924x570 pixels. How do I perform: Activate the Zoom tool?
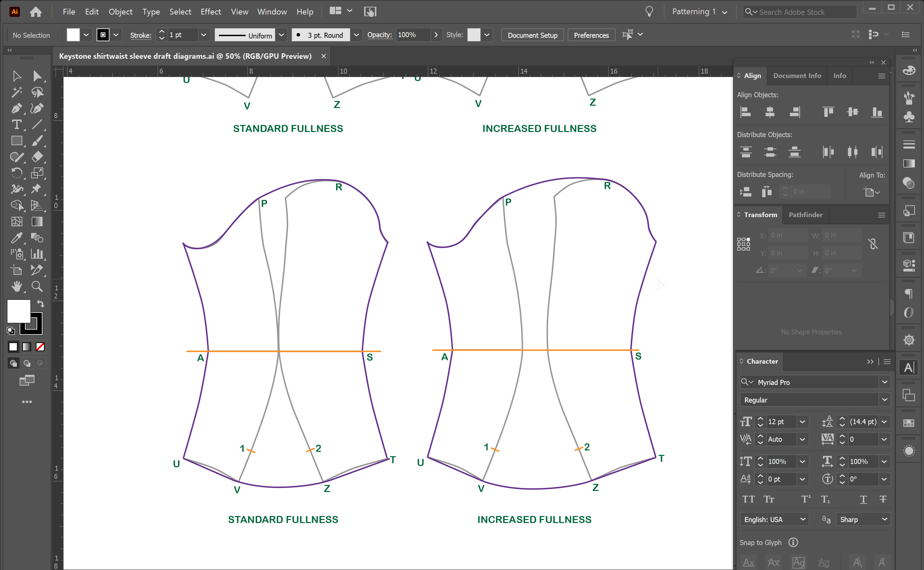click(36, 286)
